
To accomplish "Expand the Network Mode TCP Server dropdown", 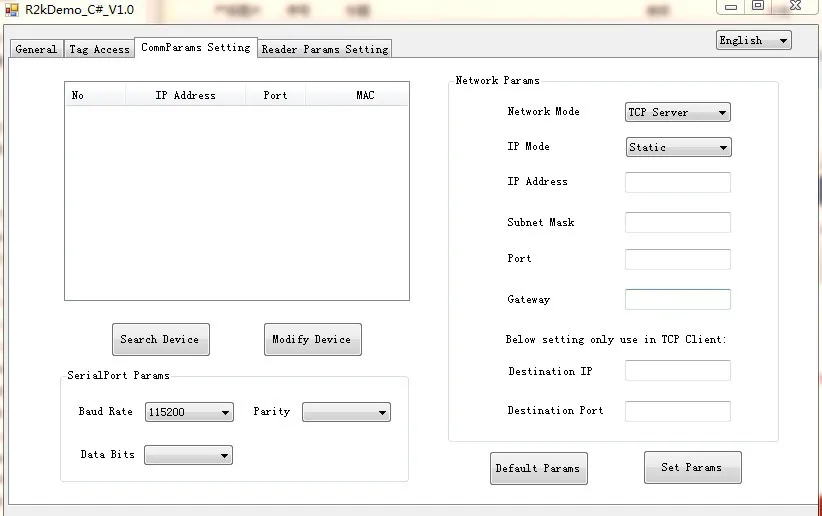I will (x=678, y=112).
